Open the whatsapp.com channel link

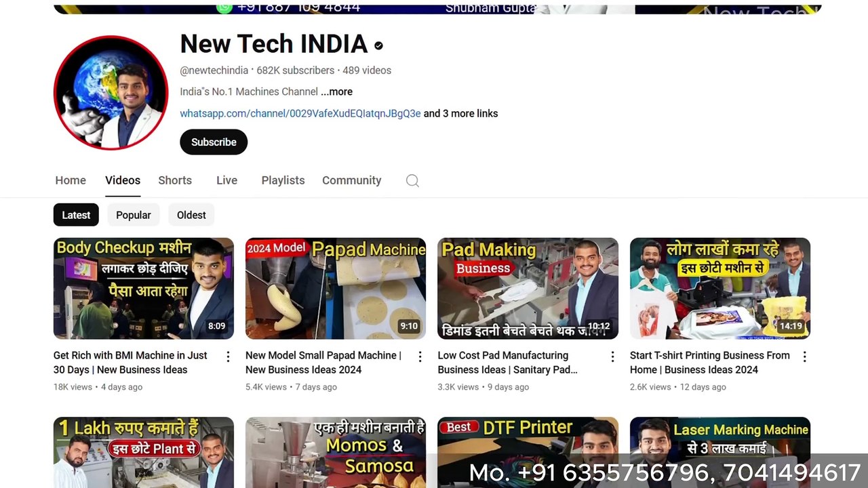(300, 113)
